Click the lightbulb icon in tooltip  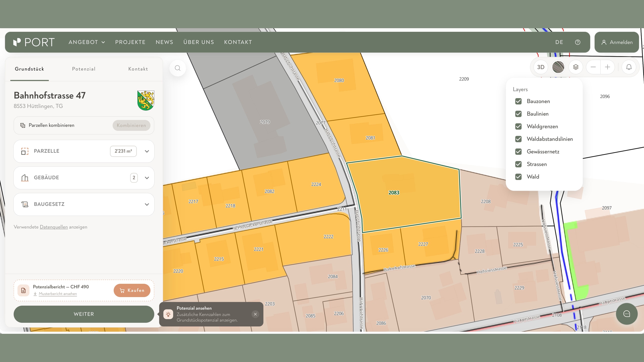(168, 314)
